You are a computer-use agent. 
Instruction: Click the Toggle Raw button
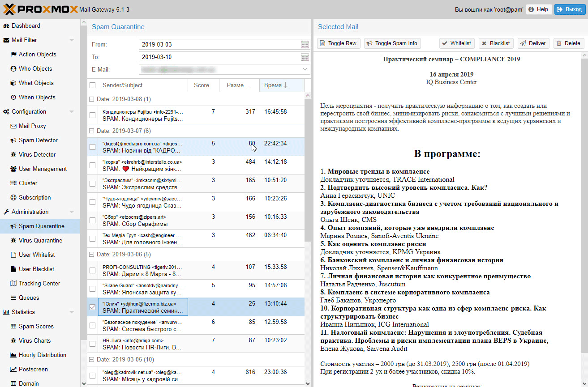pos(339,43)
